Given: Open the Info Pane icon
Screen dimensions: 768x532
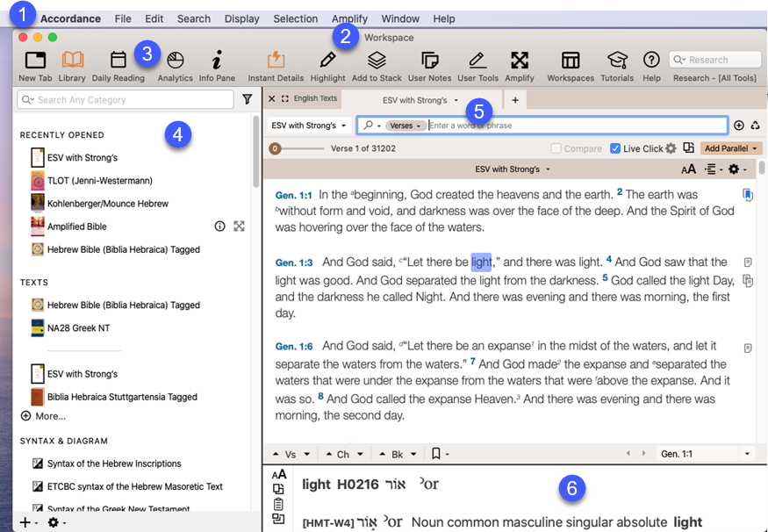Looking at the screenshot, I should (x=217, y=61).
